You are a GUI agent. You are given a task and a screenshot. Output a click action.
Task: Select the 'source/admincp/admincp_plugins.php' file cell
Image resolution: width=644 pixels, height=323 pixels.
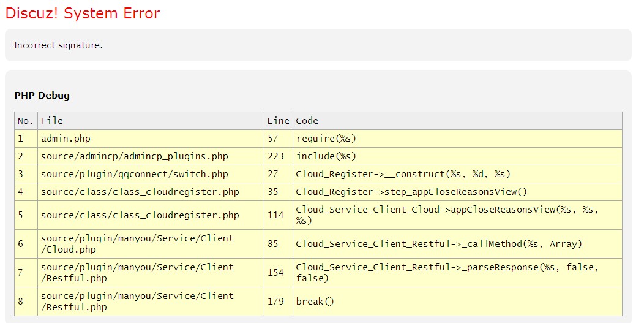point(151,156)
